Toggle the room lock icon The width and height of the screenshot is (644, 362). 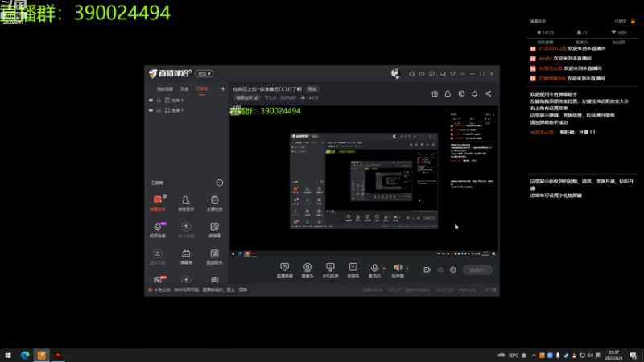pyautogui.click(x=448, y=93)
